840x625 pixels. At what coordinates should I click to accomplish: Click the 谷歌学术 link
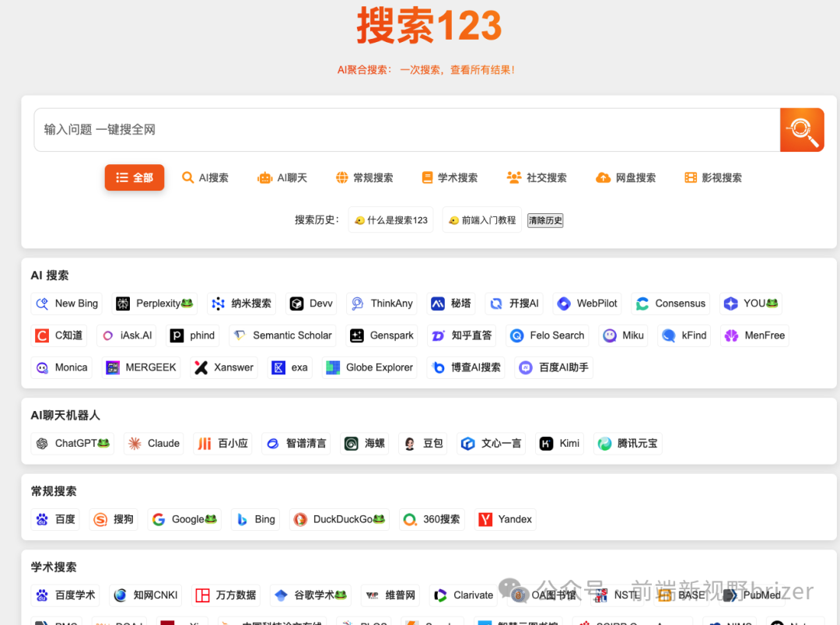click(x=310, y=595)
